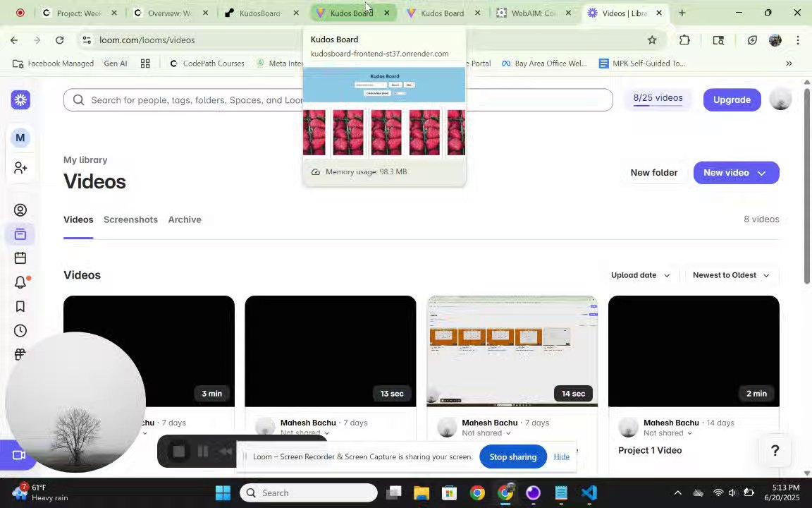The width and height of the screenshot is (812, 508).
Task: Open the clock History icon in sidebar
Action: pos(20,331)
